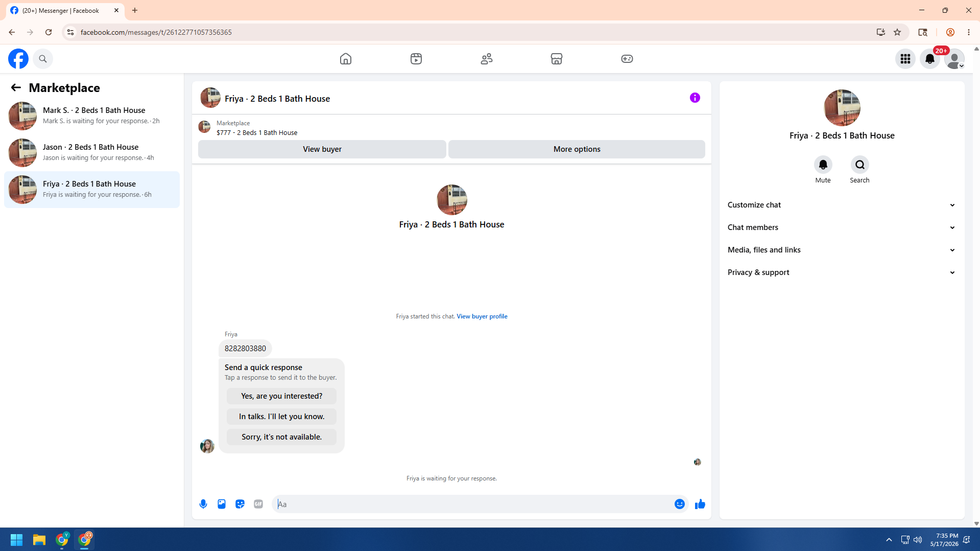Click listing thumbnail in right info panel

click(842, 108)
